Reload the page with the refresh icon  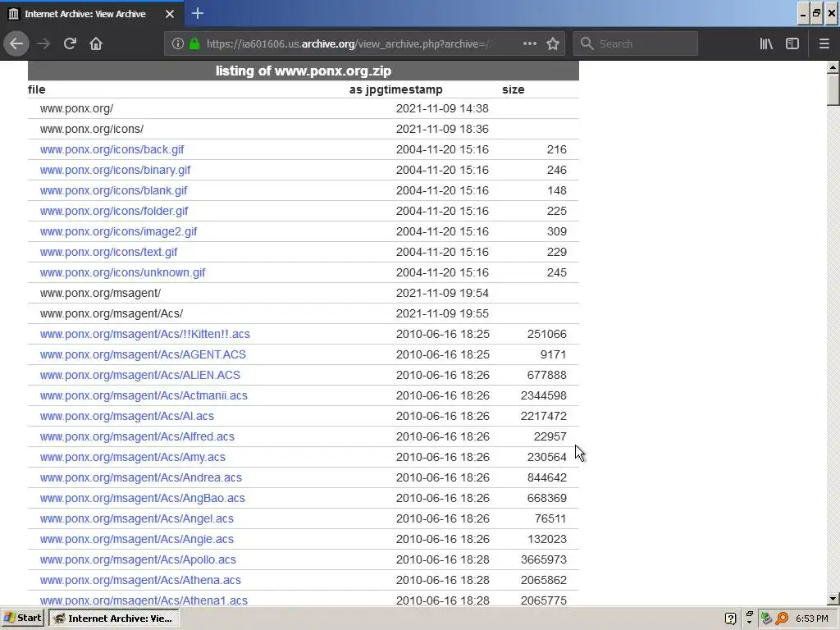[70, 44]
